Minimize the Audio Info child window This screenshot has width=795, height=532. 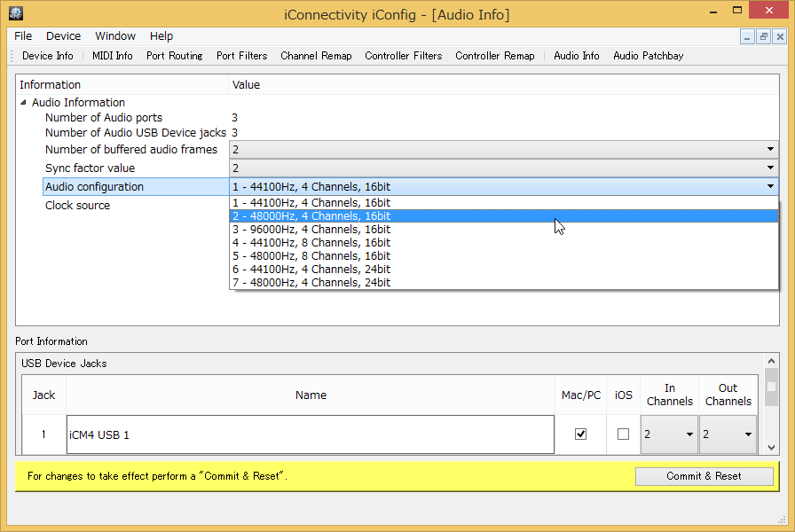(x=747, y=36)
